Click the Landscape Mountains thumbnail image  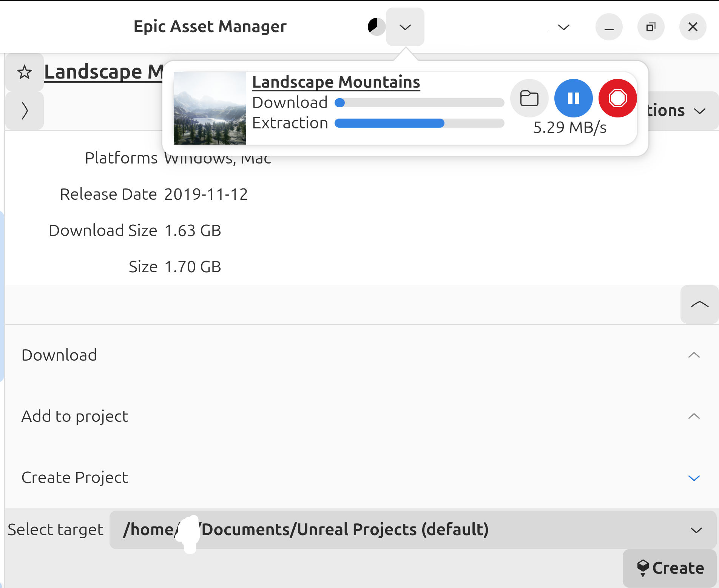point(210,108)
